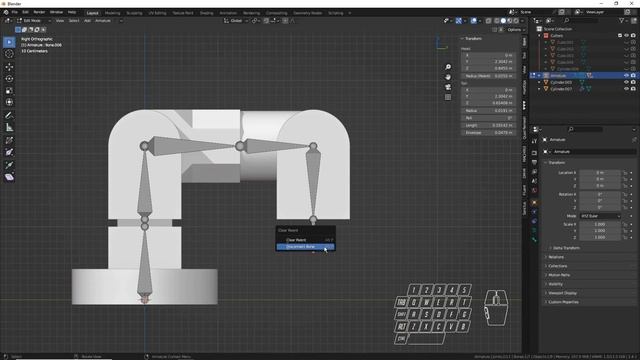
Task: Toggle visibility eye of Collection
Action: [627, 36]
